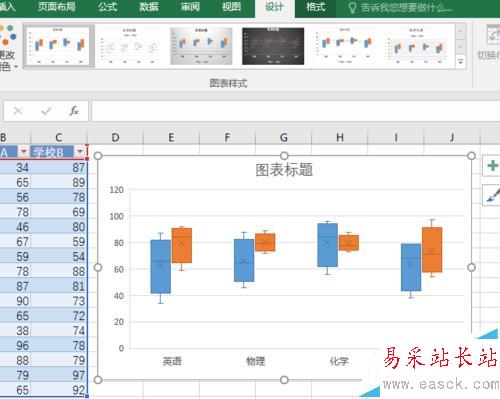
Task: Click the confirm checkmark in formula bar
Action: click(x=46, y=111)
